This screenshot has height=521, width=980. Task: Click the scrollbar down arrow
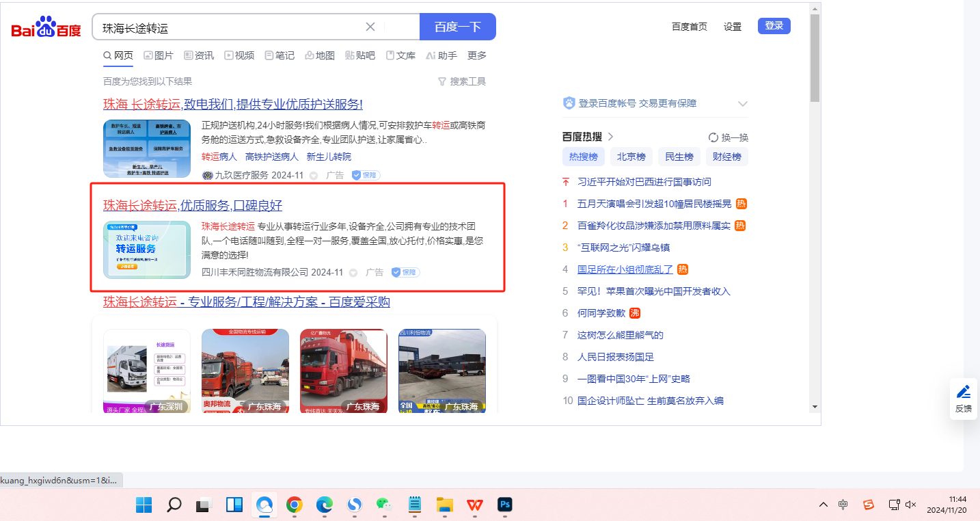[x=815, y=406]
